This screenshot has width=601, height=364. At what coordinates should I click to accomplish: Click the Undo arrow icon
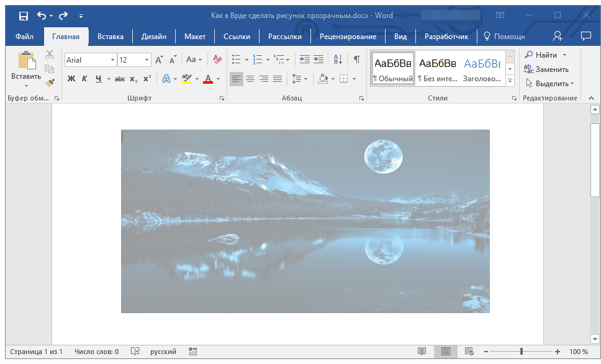[x=41, y=16]
